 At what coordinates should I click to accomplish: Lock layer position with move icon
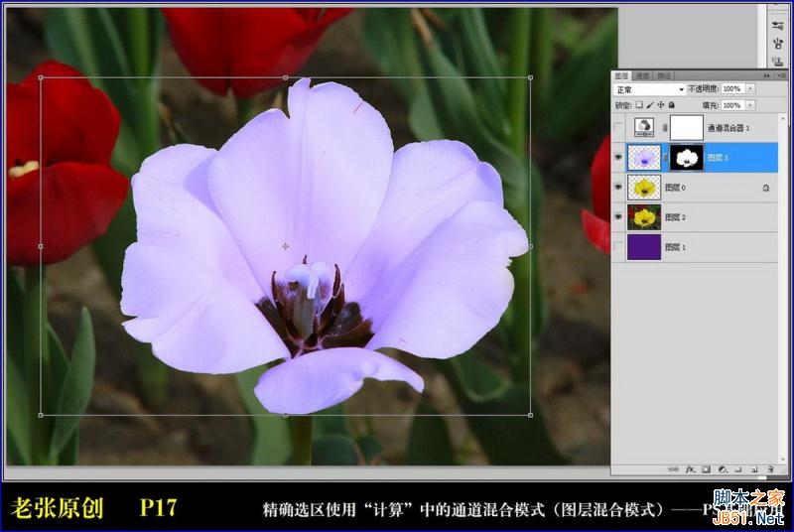pyautogui.click(x=660, y=105)
